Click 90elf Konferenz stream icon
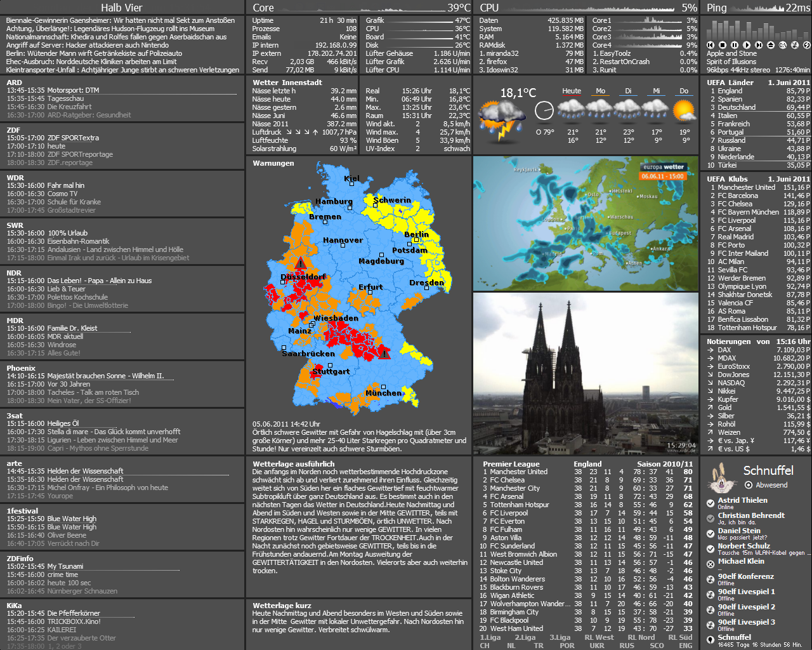This screenshot has height=650, width=812. pyautogui.click(x=710, y=580)
